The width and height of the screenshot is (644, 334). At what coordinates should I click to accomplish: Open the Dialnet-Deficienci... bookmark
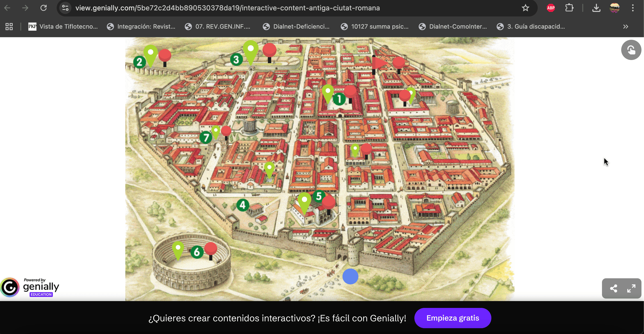(x=296, y=27)
